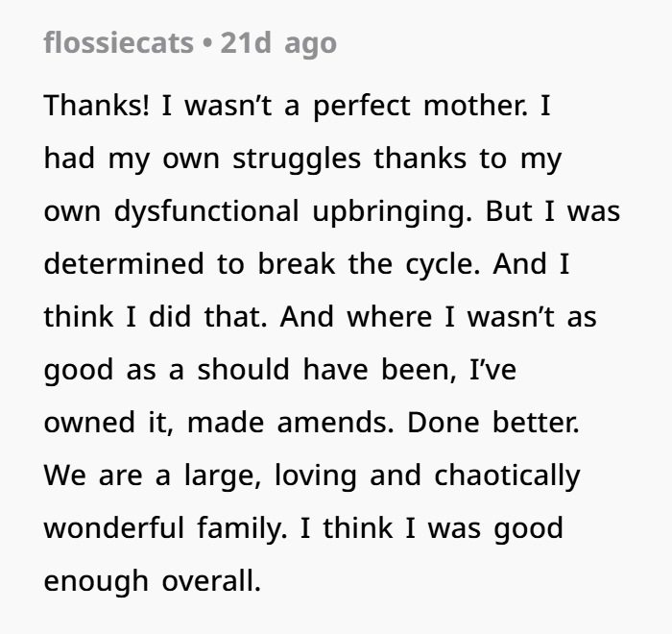The width and height of the screenshot is (672, 634).
Task: Click the bullet separator after flossiecats
Action: click(207, 44)
